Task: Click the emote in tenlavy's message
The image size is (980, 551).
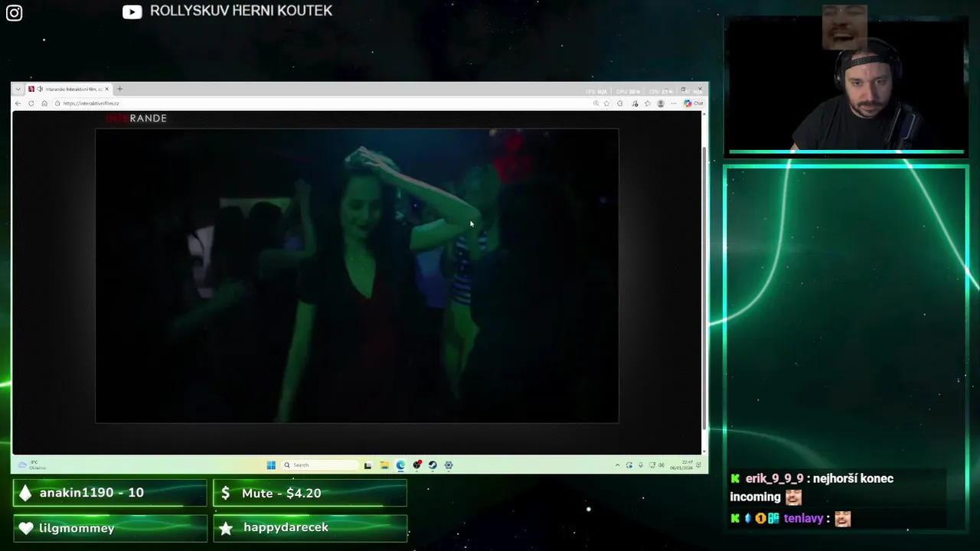Action: click(843, 519)
